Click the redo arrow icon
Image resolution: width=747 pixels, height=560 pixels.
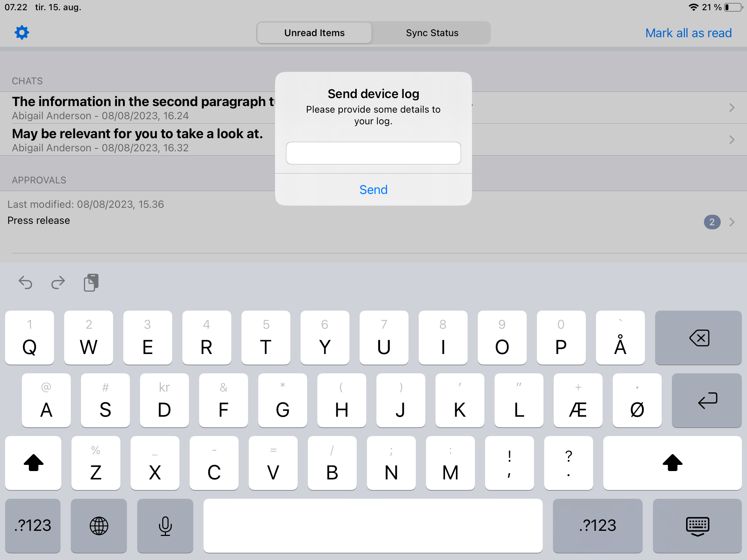(x=58, y=282)
